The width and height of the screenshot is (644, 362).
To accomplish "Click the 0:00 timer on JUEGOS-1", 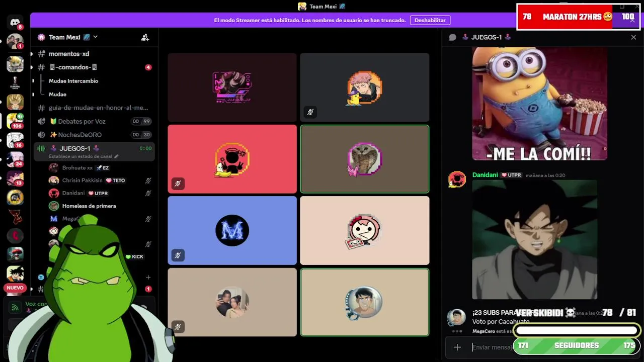I will [145, 148].
